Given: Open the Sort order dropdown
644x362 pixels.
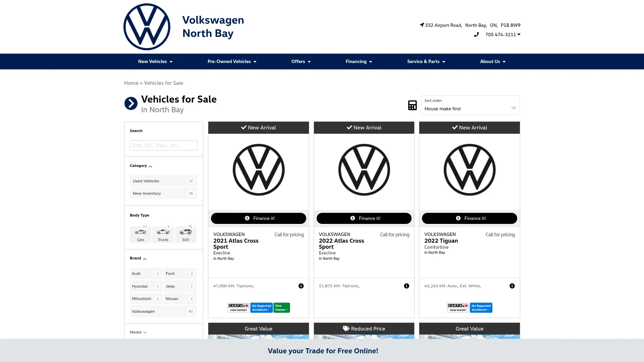Looking at the screenshot, I should pyautogui.click(x=470, y=105).
